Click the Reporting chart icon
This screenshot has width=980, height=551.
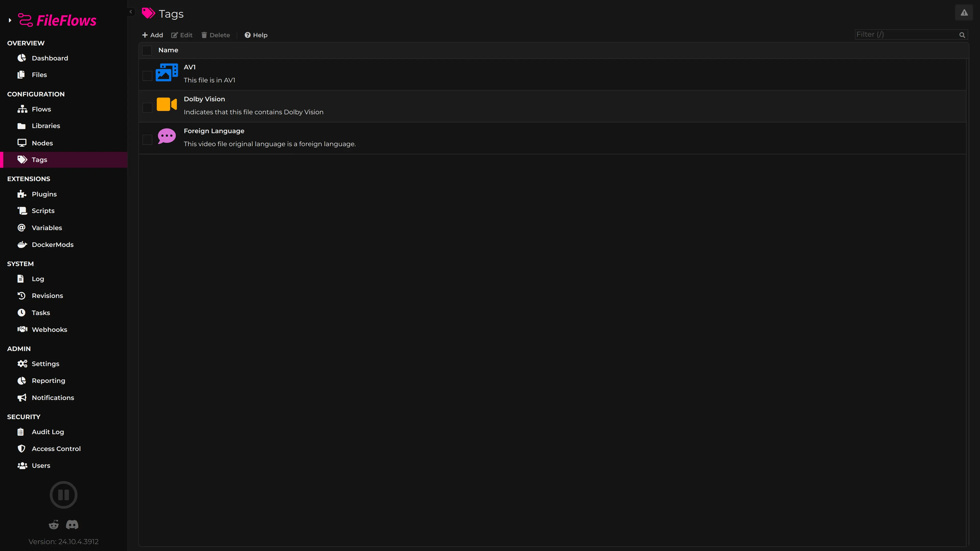[x=22, y=381]
